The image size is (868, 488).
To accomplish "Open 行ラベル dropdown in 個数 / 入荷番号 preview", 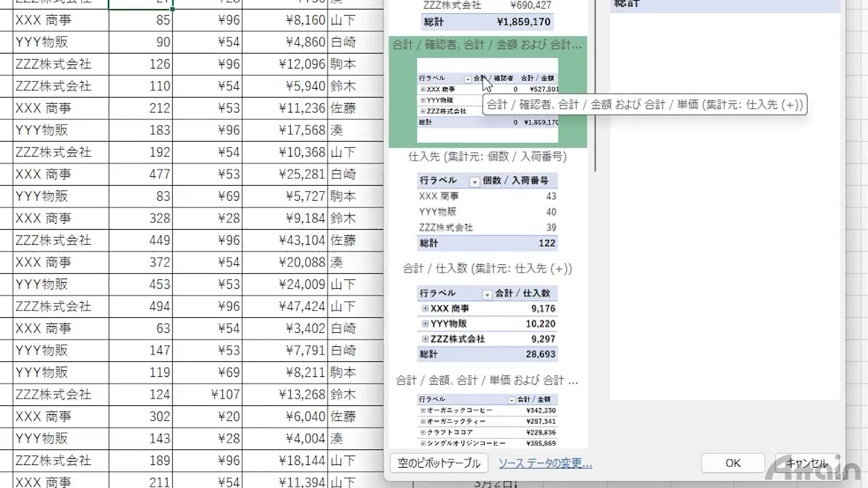I will click(475, 182).
